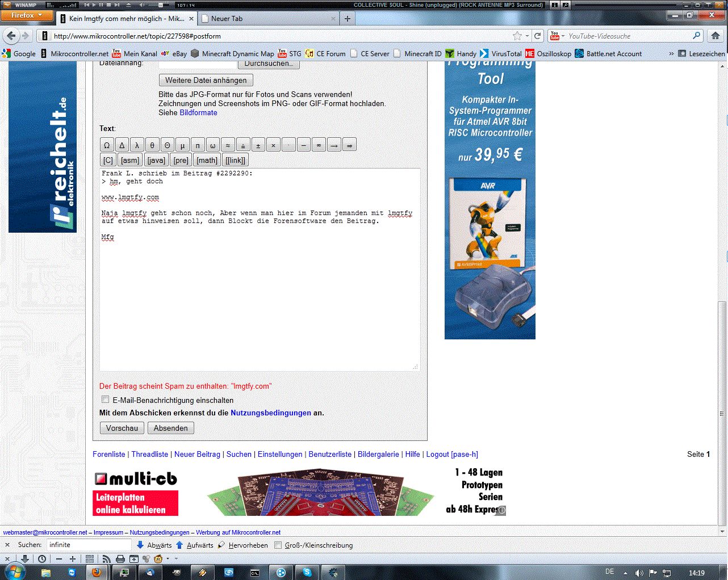Open Windows Explorer from the taskbar
The width and height of the screenshot is (728, 580).
tap(46, 572)
